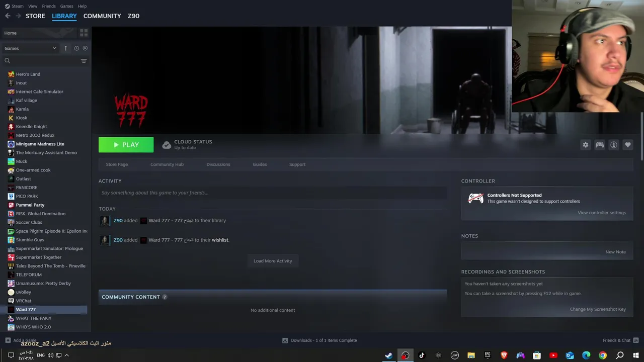Launch Epic Games from the taskbar

[x=488, y=355]
